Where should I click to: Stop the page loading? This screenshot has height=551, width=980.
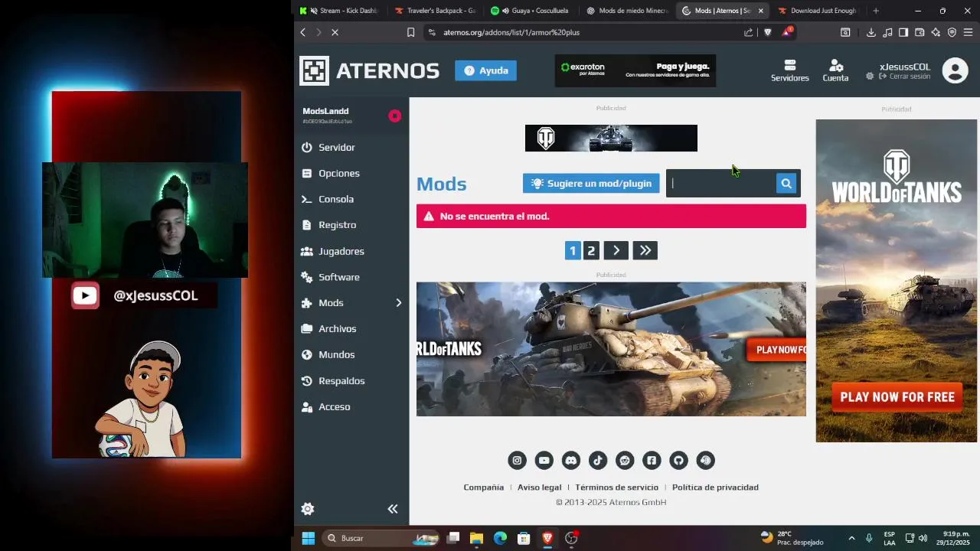point(335,32)
